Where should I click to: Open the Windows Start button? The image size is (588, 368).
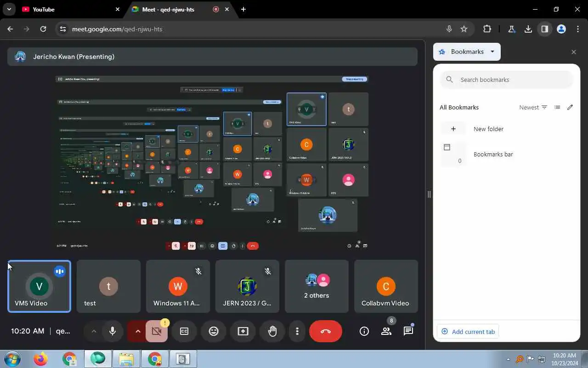tap(12, 359)
